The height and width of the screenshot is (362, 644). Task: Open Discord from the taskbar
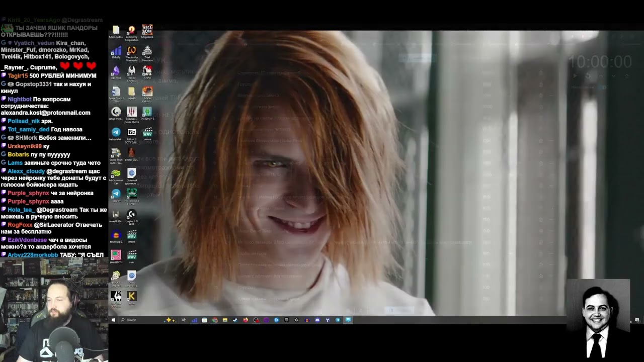(x=317, y=320)
